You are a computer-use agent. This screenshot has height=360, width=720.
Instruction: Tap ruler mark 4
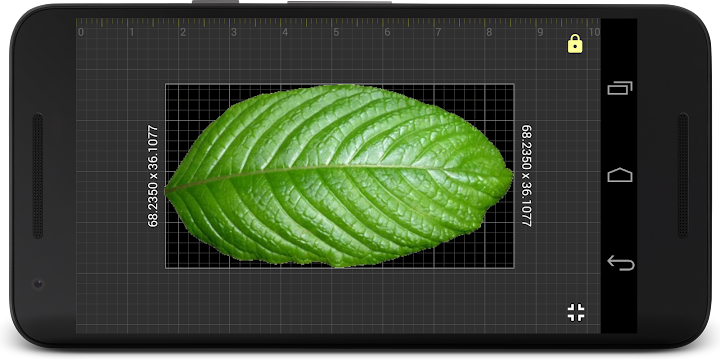[x=285, y=32]
